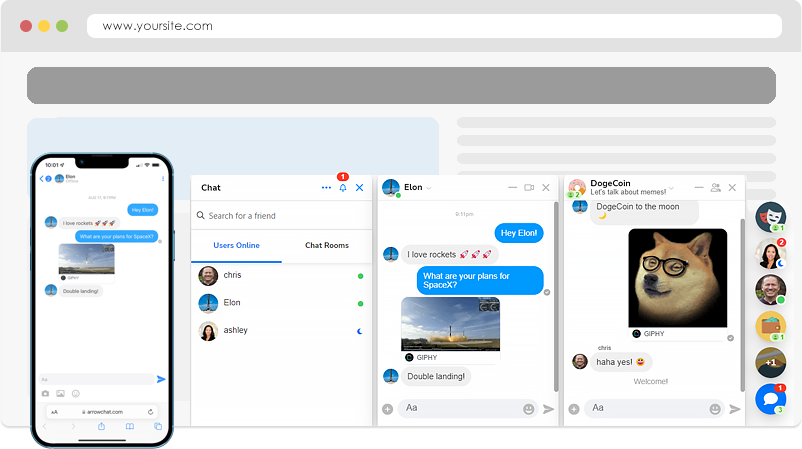Open chat with ashley from the users list
Image resolution: width=802 pixels, height=449 pixels.
(235, 330)
